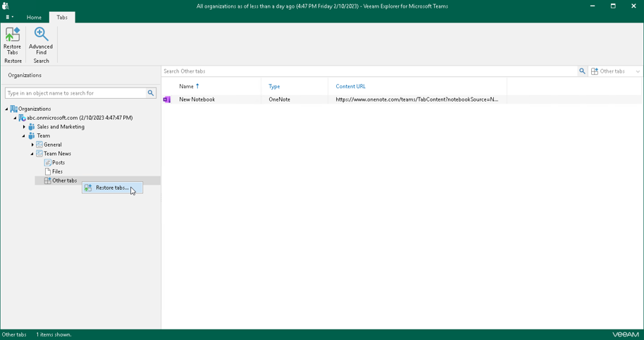The width and height of the screenshot is (644, 340).
Task: Click the Organizations pane header
Action: (x=25, y=75)
